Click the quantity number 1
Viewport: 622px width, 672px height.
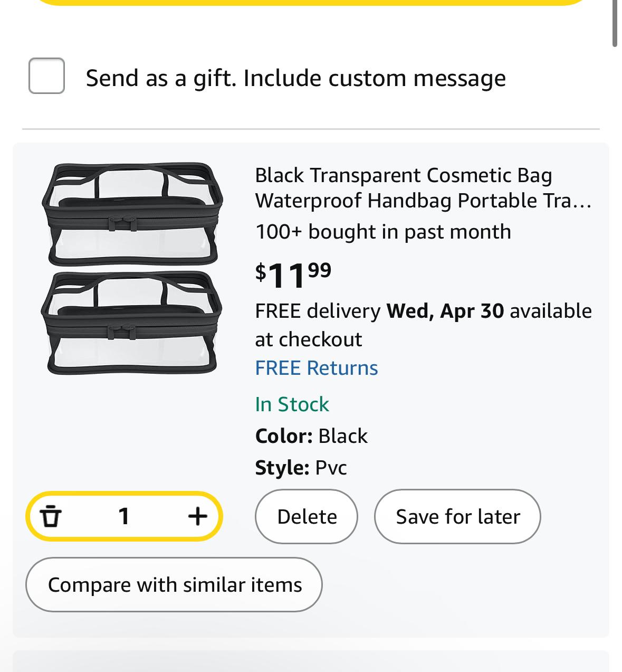124,516
